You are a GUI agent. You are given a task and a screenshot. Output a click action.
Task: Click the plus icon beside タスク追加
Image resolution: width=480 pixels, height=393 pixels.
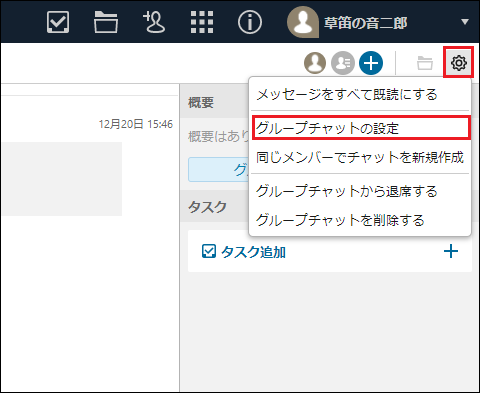coord(451,251)
